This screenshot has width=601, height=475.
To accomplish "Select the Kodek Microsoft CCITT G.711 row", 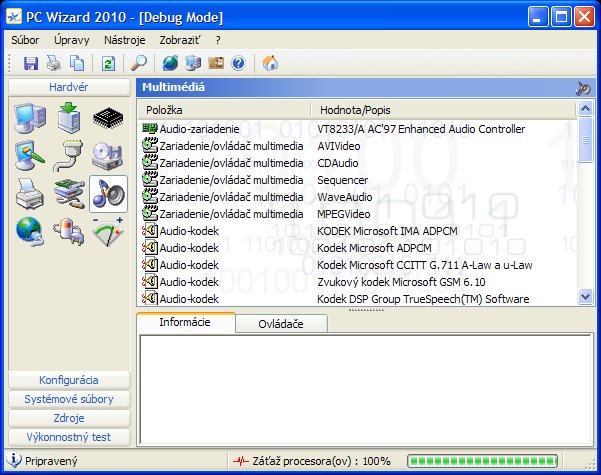I will pos(357,265).
